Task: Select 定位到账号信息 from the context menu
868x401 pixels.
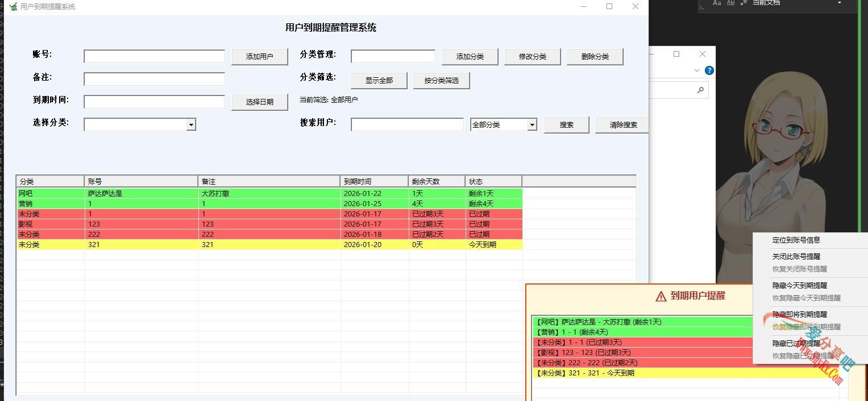Action: coord(796,240)
